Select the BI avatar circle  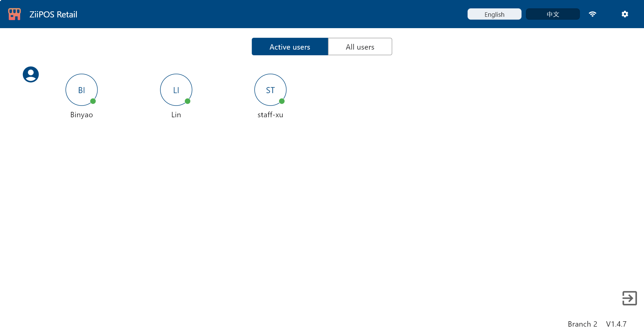point(82,90)
